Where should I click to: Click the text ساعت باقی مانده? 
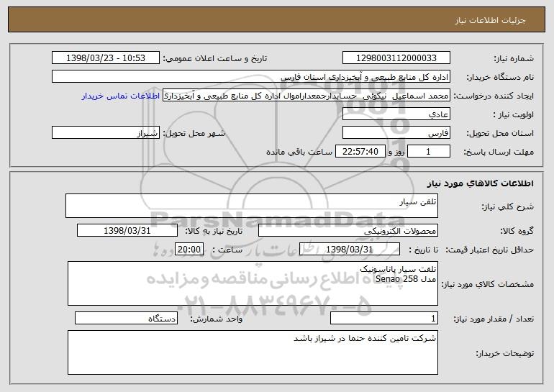299,152
